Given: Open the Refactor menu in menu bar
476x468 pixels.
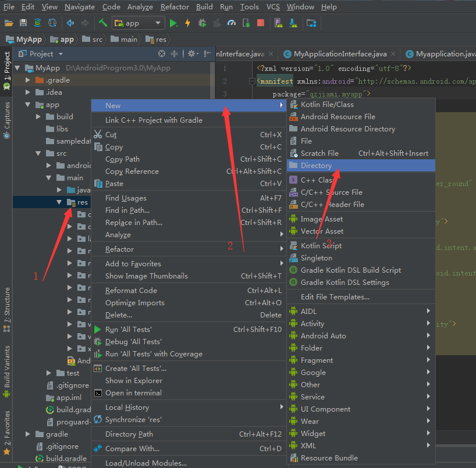Looking at the screenshot, I should 175,6.
